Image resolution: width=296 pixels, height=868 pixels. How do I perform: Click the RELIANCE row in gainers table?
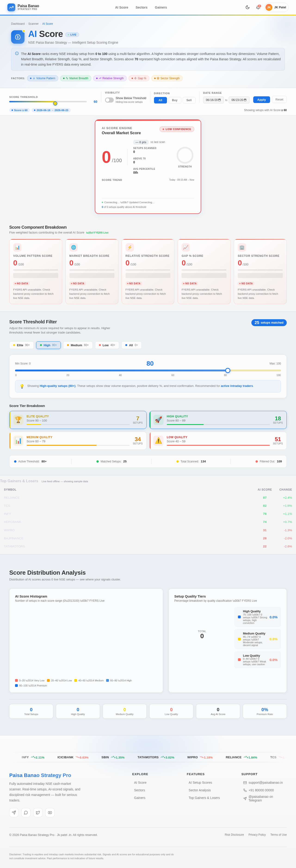tap(148, 498)
